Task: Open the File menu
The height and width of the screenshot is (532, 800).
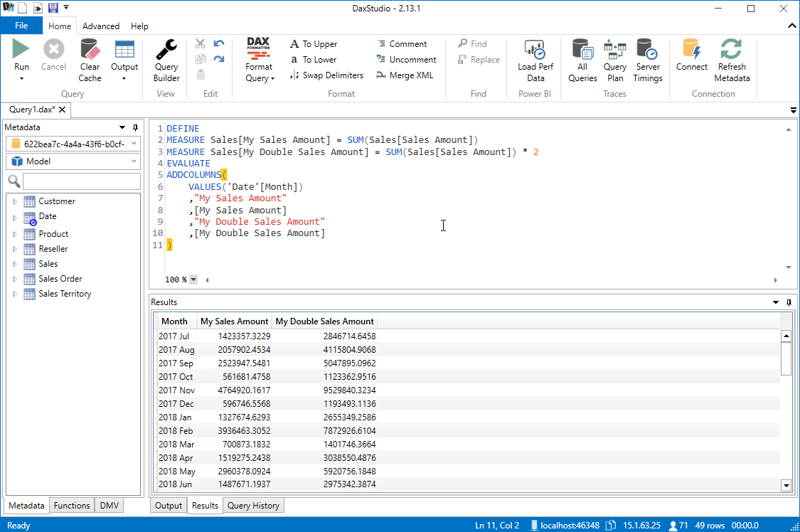Action: (x=21, y=26)
